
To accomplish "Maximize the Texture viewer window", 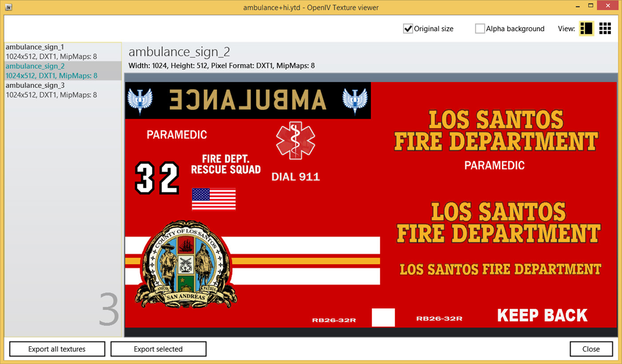I will click(x=590, y=6).
